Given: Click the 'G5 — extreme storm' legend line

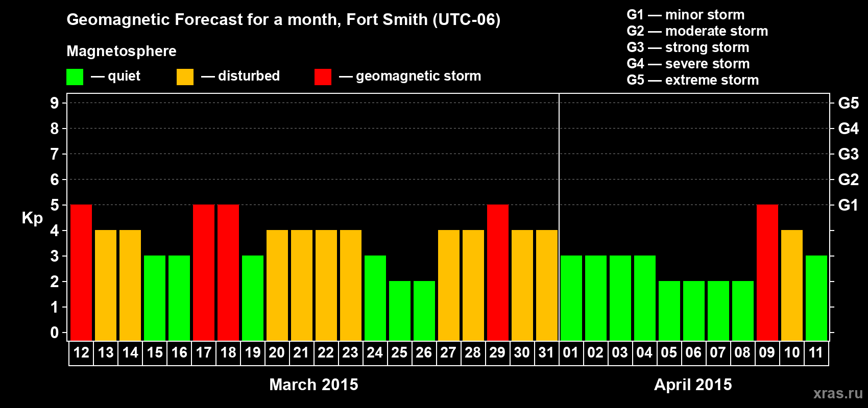Looking at the screenshot, I should pyautogui.click(x=693, y=80).
